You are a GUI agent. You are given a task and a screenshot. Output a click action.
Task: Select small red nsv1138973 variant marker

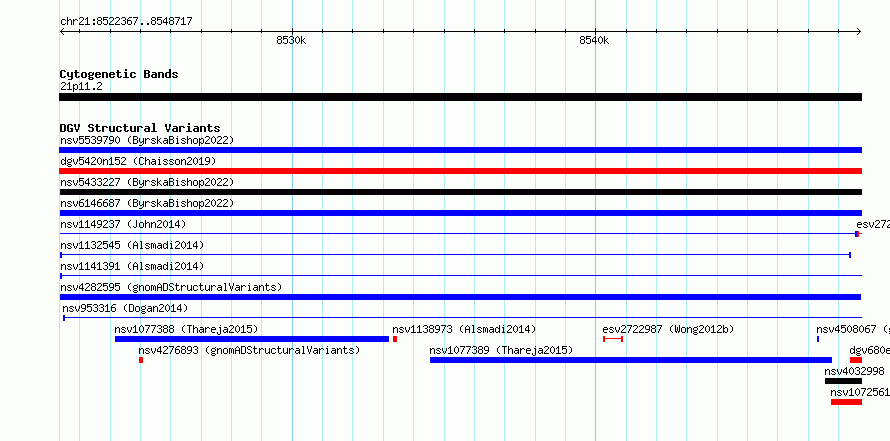click(395, 339)
